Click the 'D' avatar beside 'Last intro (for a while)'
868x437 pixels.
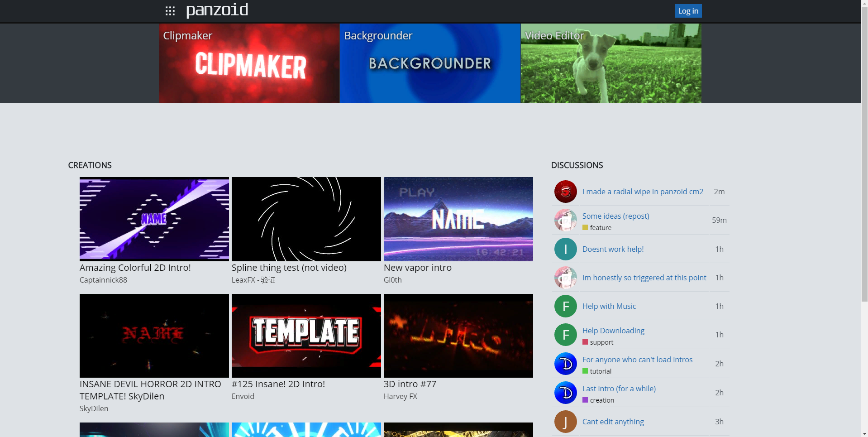pyautogui.click(x=565, y=393)
